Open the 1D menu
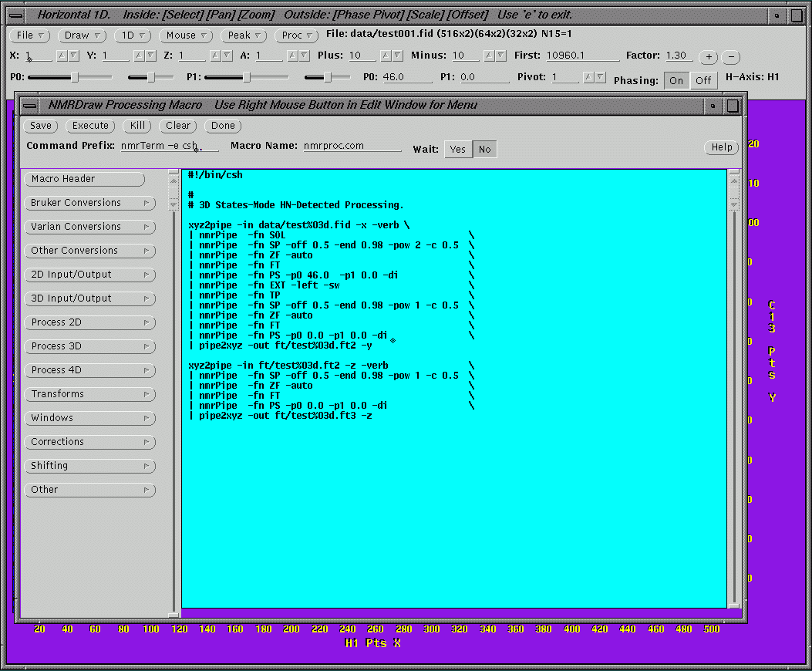Viewport: 812px width, 671px height. coord(133,35)
